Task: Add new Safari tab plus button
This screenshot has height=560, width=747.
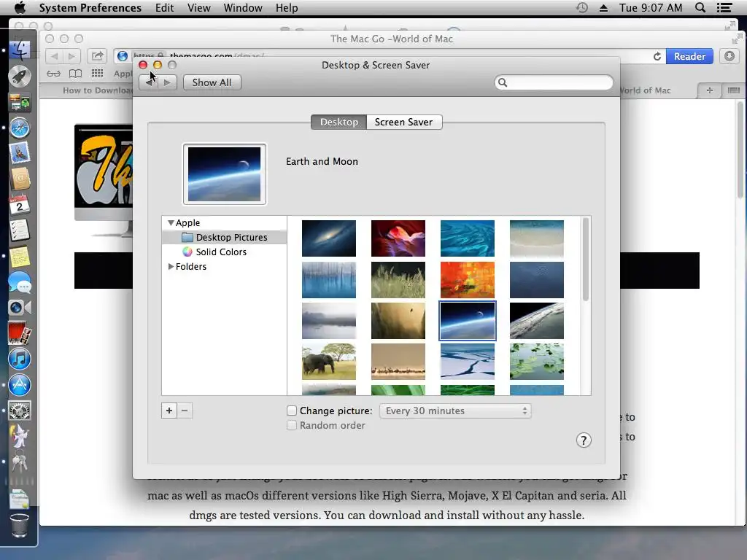Action: pyautogui.click(x=709, y=90)
